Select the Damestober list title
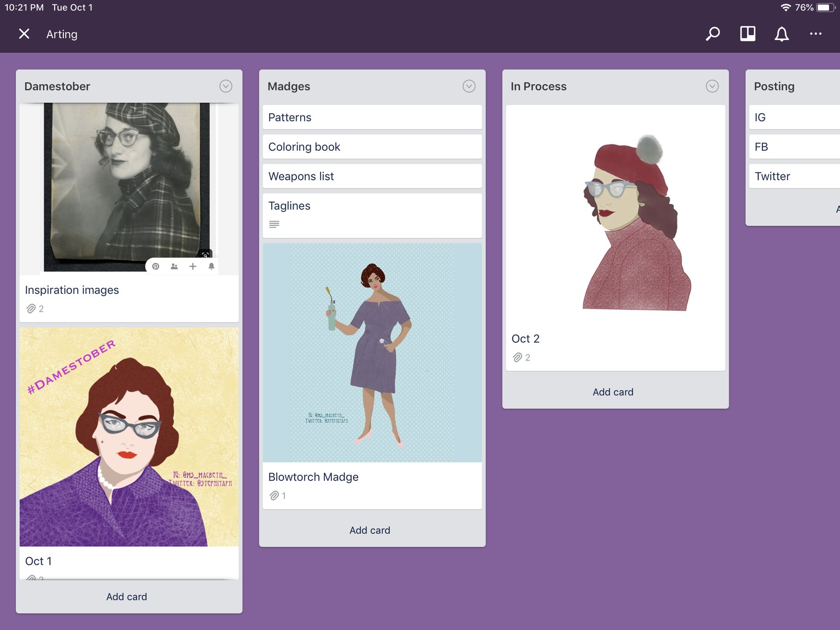The width and height of the screenshot is (840, 630). click(x=57, y=86)
